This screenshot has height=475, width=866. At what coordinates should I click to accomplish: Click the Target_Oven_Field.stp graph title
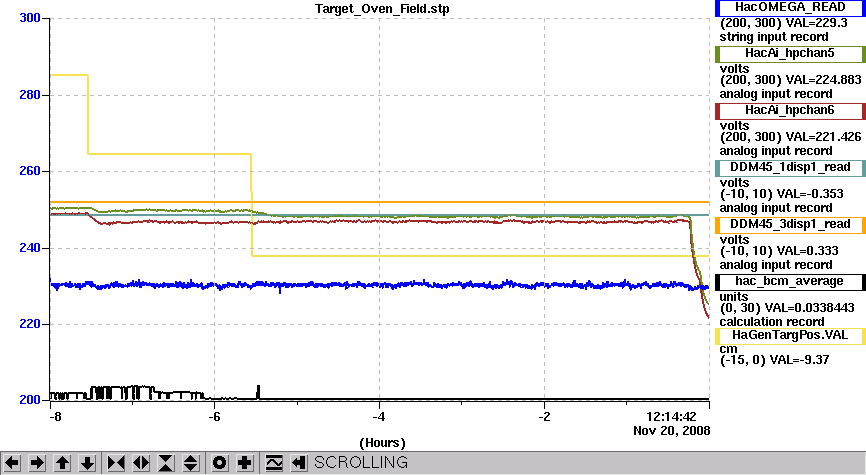coord(382,9)
